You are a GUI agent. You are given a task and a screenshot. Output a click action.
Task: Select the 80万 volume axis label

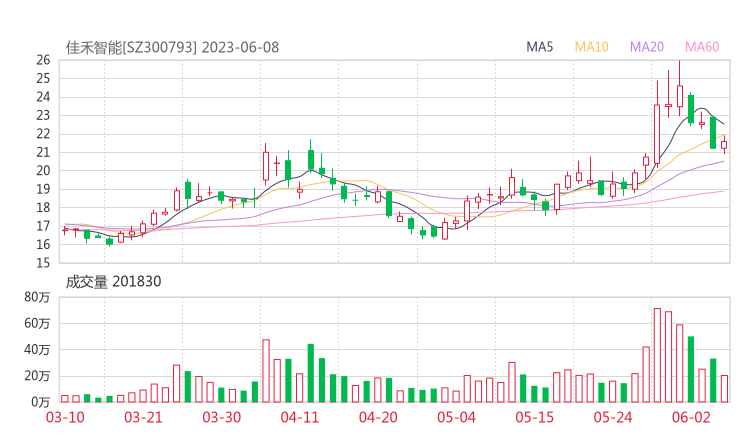[x=38, y=297]
